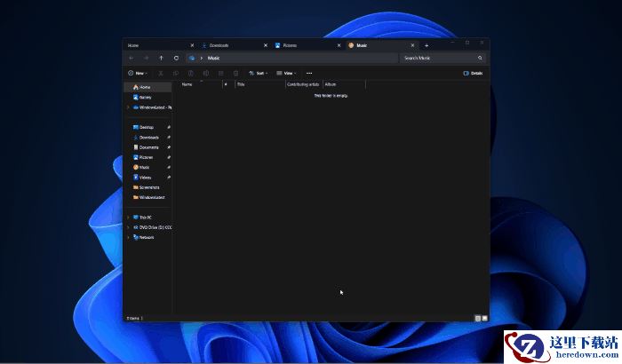Close the Music tab
Viewport: 622px width, 364px height.
pos(412,45)
